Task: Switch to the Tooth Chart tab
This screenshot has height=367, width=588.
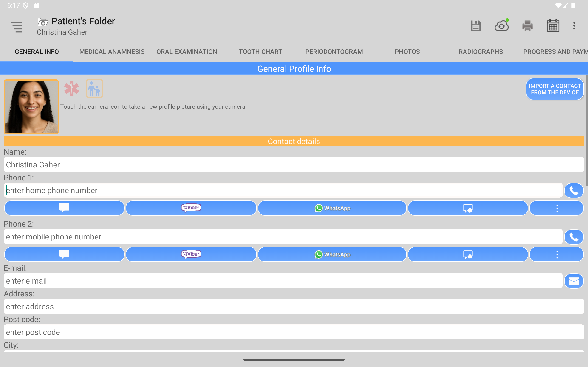Action: tap(260, 52)
